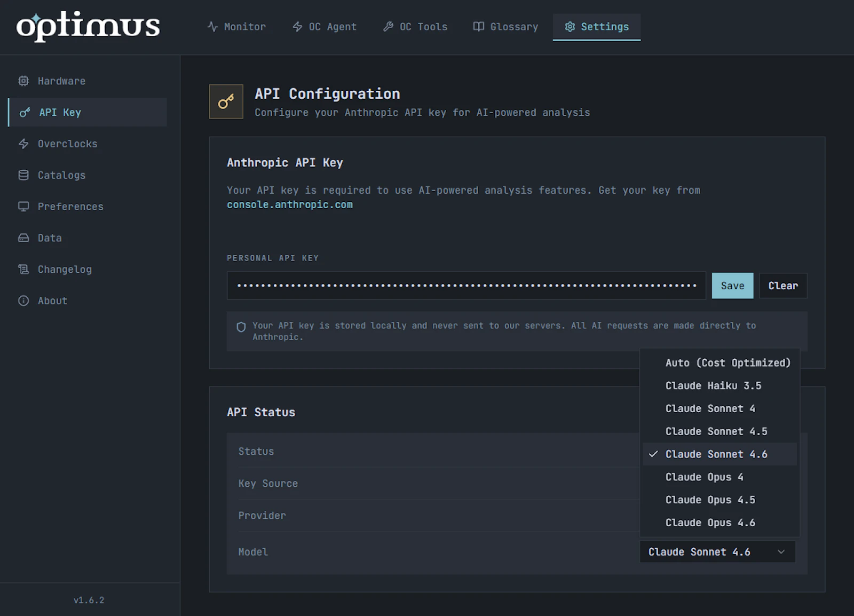
Task: Click the OC Agent lightning icon
Action: coord(297,27)
